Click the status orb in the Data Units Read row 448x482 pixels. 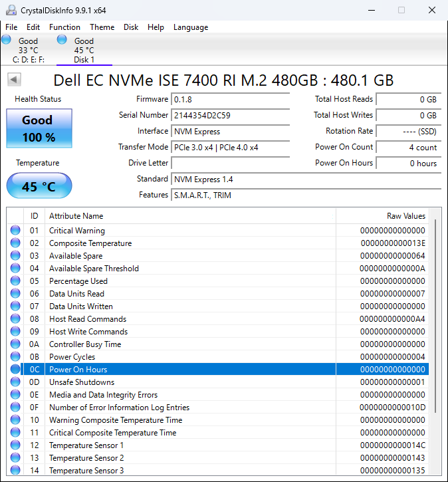coord(15,293)
